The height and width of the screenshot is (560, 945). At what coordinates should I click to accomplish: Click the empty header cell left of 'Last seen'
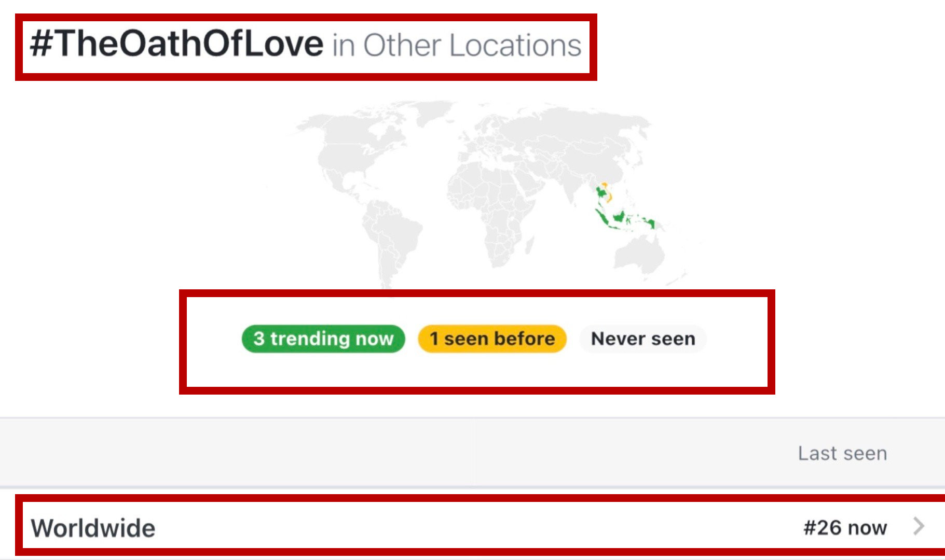click(237, 453)
